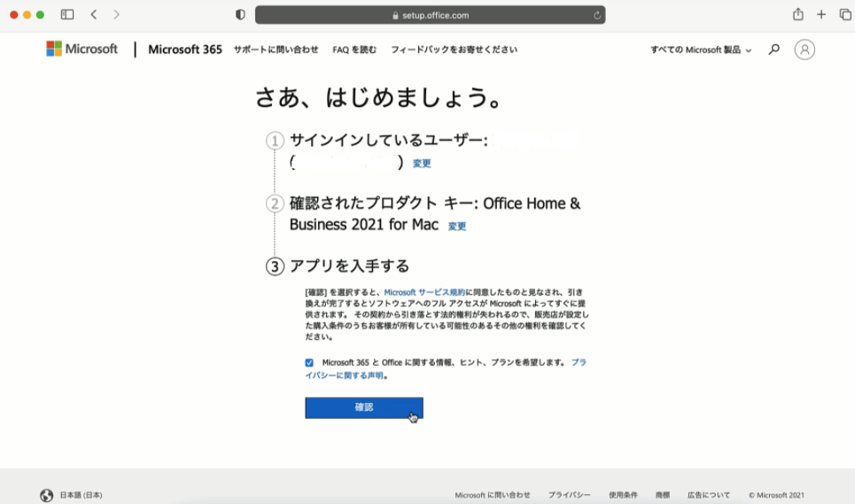Open the search magnifier icon

[x=773, y=50]
